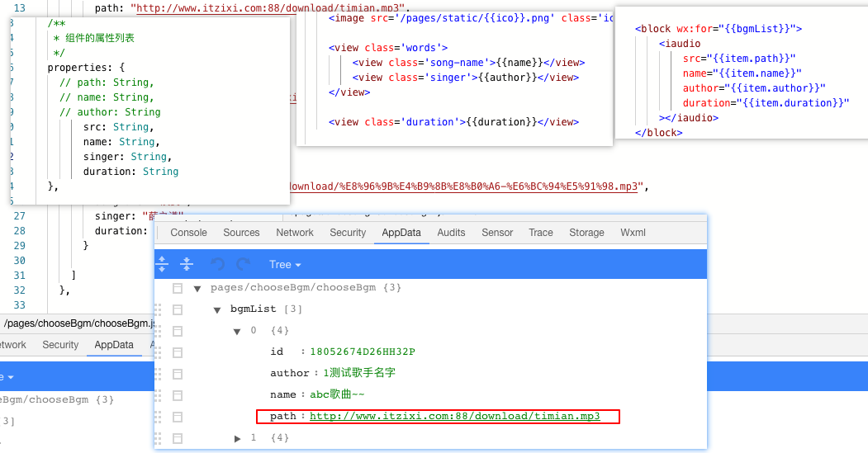Open the action menu square on the author row
868x453 pixels.
pyautogui.click(x=177, y=374)
